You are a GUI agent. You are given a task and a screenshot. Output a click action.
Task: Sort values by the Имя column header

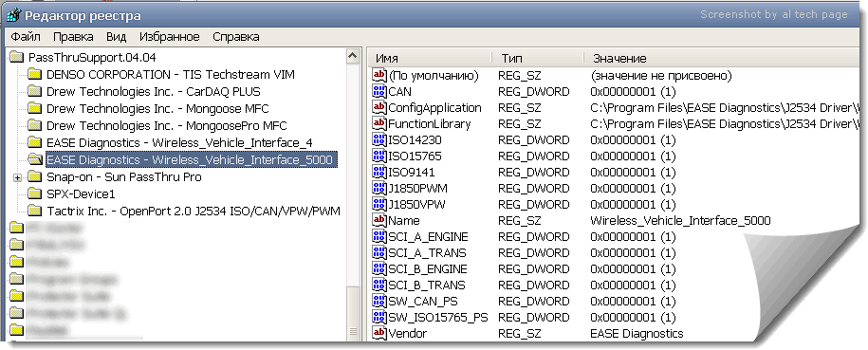point(430,58)
